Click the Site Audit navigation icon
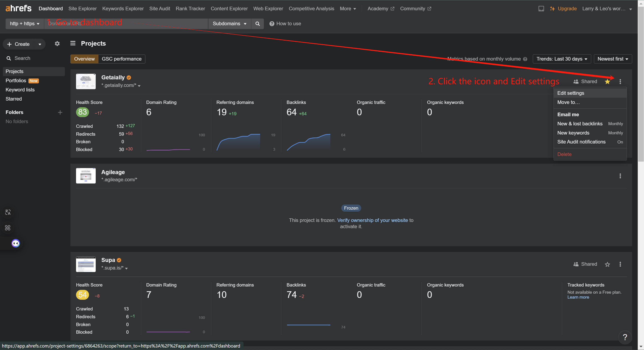The width and height of the screenshot is (644, 350). [x=159, y=8]
